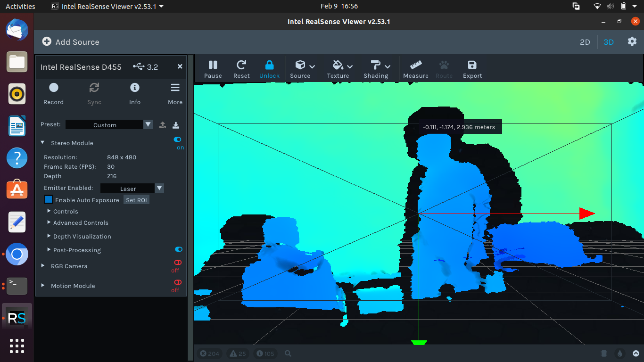This screenshot has width=644, height=362.
Task: Toggle the Stereo Module on/off switch
Action: pyautogui.click(x=178, y=140)
